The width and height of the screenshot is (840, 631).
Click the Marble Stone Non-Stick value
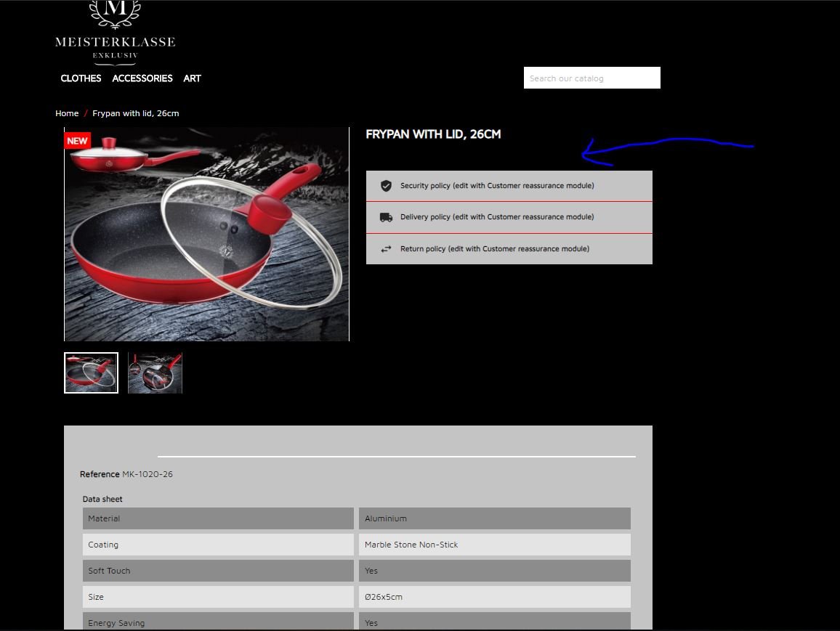click(494, 545)
